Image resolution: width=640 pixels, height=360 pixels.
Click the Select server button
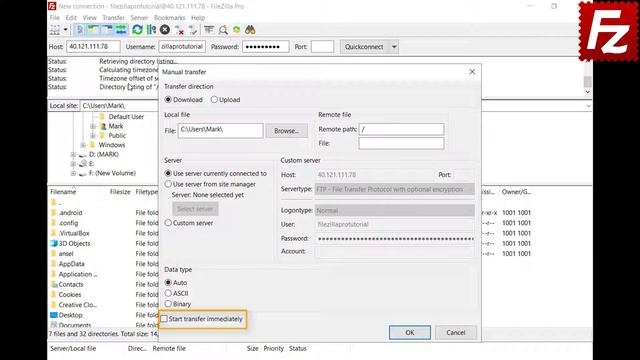pyautogui.click(x=195, y=209)
